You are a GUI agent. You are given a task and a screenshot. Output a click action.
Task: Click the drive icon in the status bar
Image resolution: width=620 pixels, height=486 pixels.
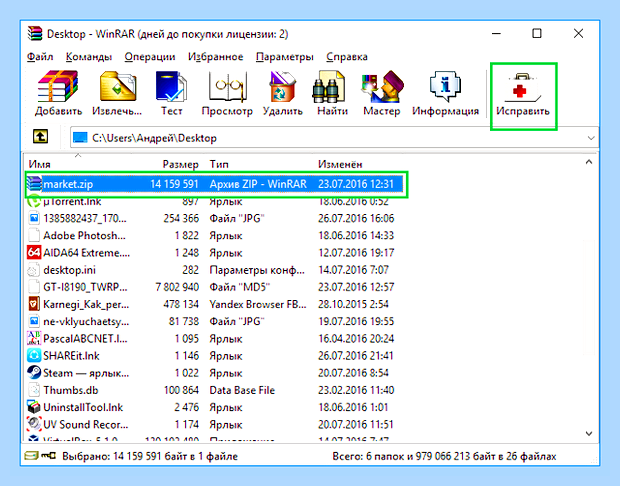point(31,456)
